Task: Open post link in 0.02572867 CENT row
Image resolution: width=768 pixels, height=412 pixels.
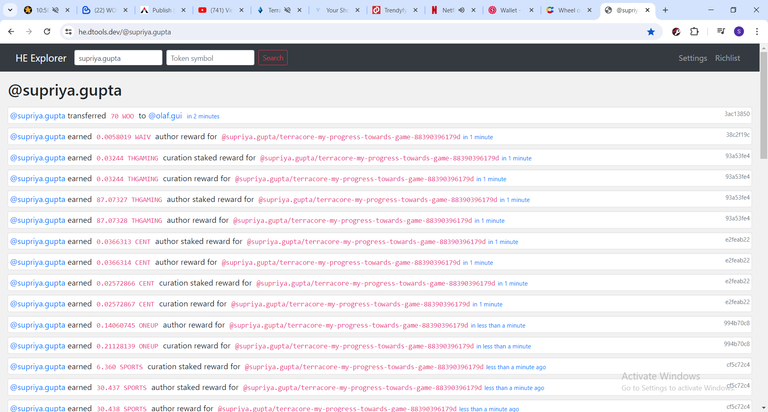Action: coord(350,304)
